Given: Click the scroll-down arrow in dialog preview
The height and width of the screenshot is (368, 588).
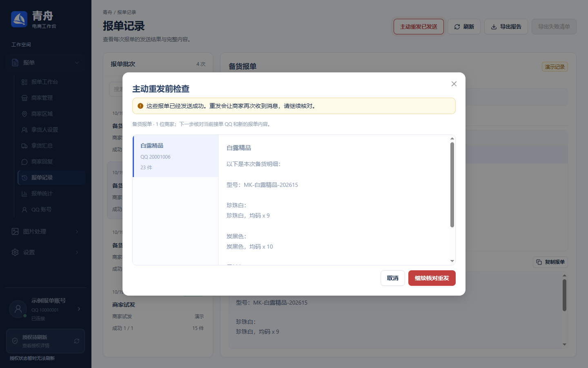Looking at the screenshot, I should pos(452,261).
